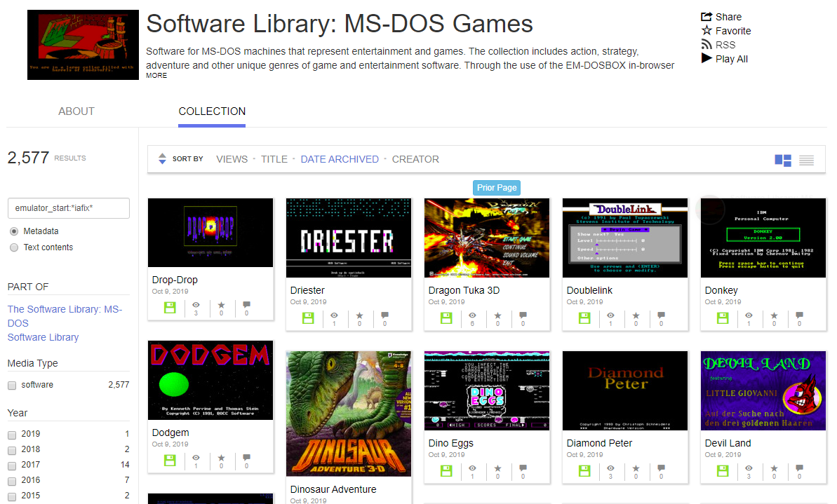The height and width of the screenshot is (504, 837).
Task: Check the 2017 year filter
Action: (x=12, y=465)
